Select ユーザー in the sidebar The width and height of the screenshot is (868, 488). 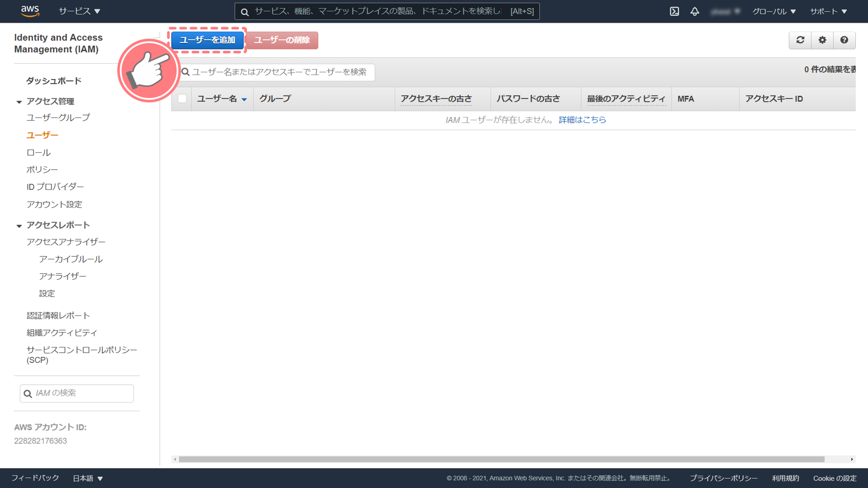pos(42,135)
